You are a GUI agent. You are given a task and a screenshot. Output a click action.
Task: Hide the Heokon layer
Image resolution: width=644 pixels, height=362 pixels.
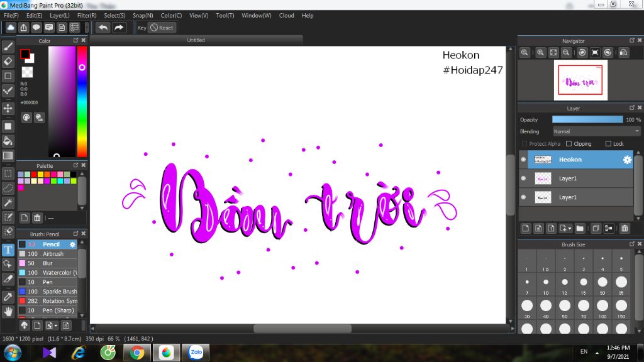[x=523, y=160]
